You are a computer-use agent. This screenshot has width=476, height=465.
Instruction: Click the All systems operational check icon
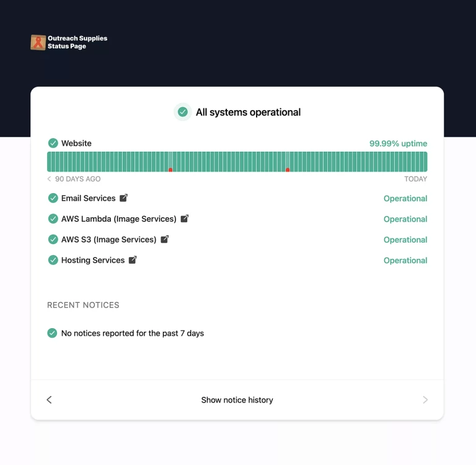point(183,112)
